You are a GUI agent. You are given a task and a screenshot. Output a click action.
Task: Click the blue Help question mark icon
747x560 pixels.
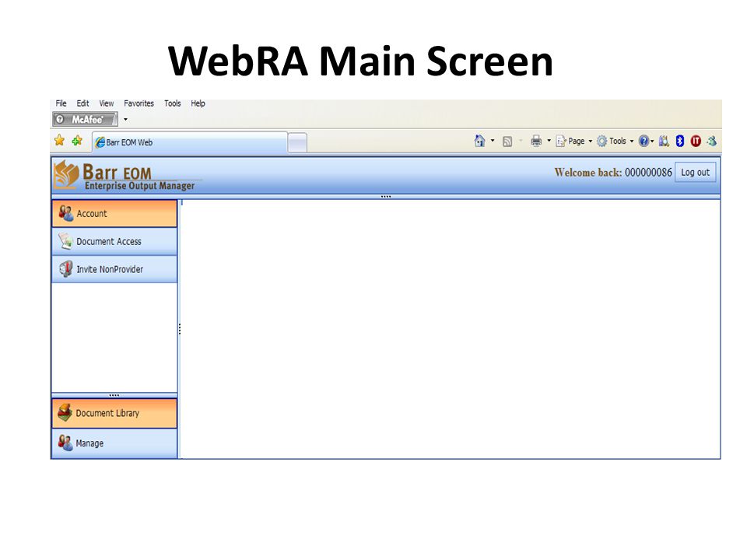644,141
